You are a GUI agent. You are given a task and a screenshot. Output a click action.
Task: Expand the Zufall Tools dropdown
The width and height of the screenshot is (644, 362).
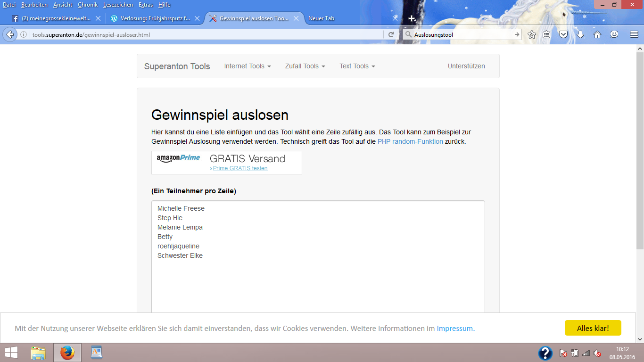tap(305, 66)
